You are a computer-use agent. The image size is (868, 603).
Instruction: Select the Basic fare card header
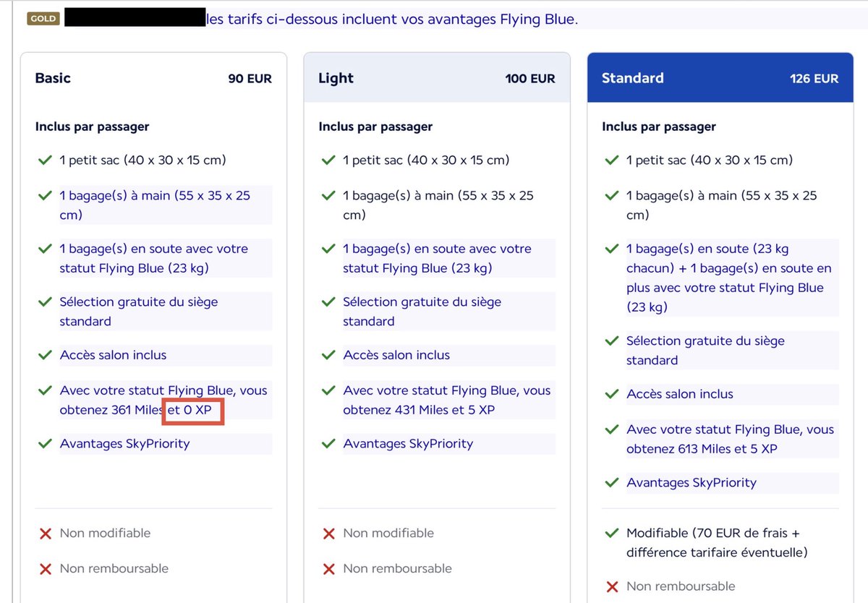pos(153,78)
